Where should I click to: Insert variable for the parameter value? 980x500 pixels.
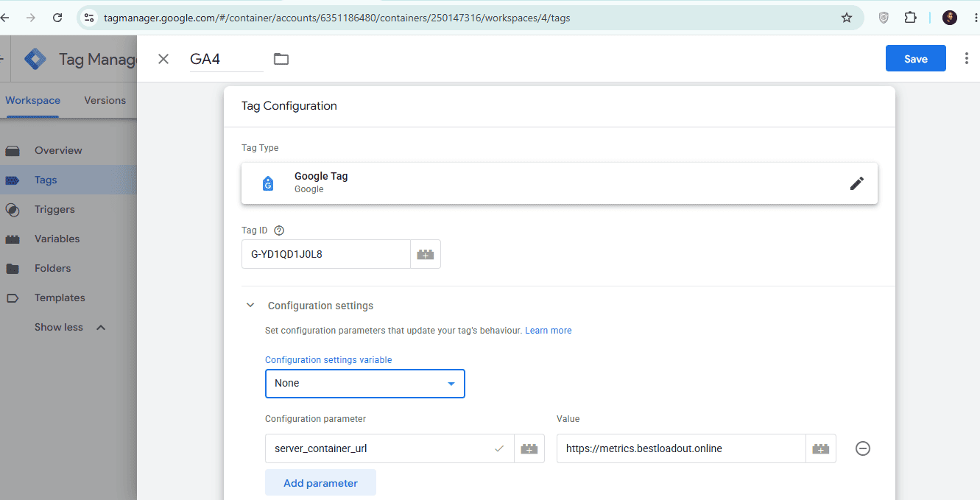pos(821,448)
